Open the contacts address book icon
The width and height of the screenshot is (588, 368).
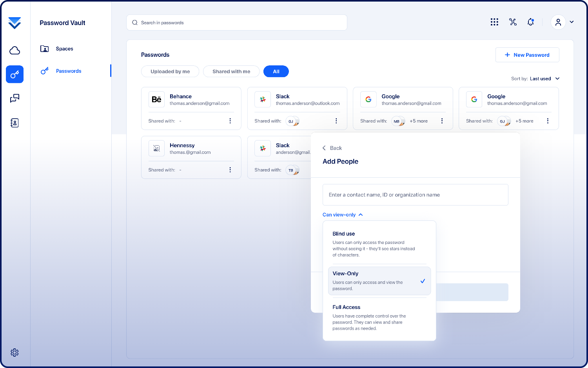[x=15, y=123]
